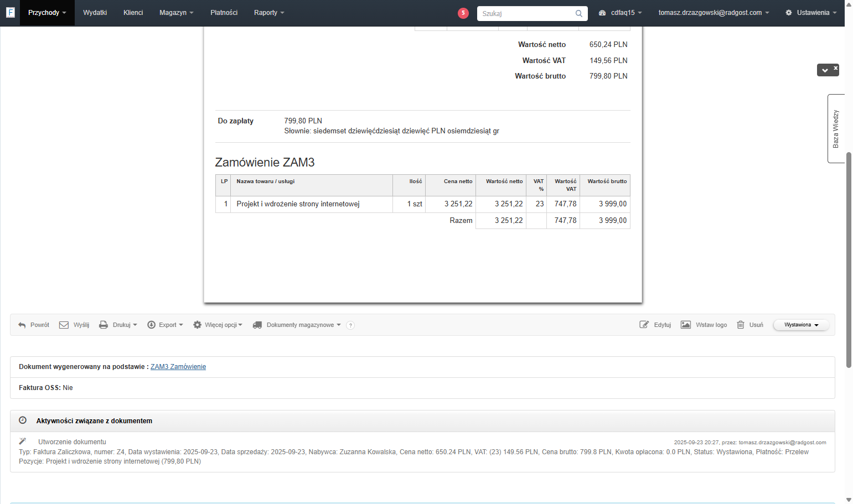
Task: Click the Więcej opcji gear icon
Action: click(197, 325)
